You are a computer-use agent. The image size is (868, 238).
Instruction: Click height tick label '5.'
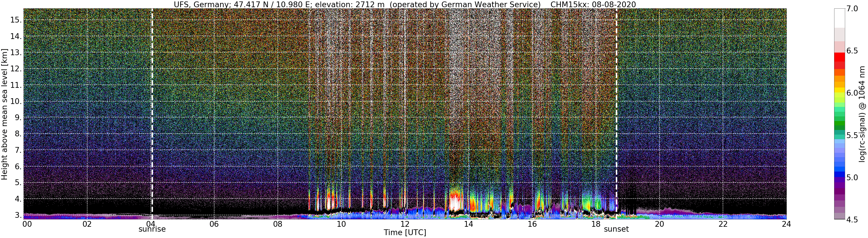click(x=18, y=183)
